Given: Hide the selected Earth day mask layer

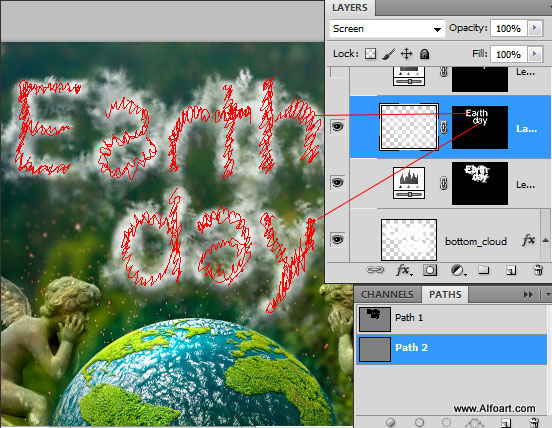Looking at the screenshot, I should pos(337,127).
